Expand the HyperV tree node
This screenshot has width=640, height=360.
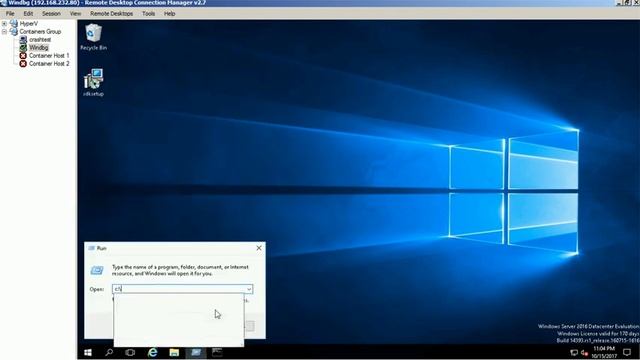[4, 24]
